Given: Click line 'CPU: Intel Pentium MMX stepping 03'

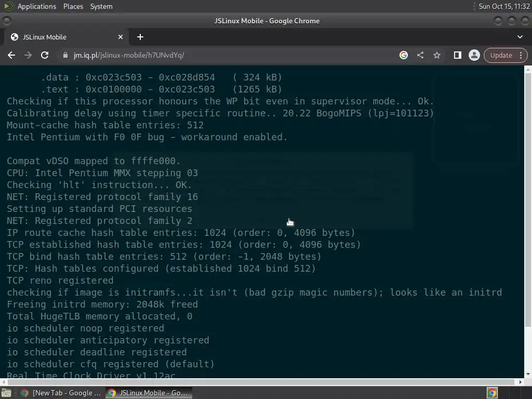Looking at the screenshot, I should [x=102, y=173].
